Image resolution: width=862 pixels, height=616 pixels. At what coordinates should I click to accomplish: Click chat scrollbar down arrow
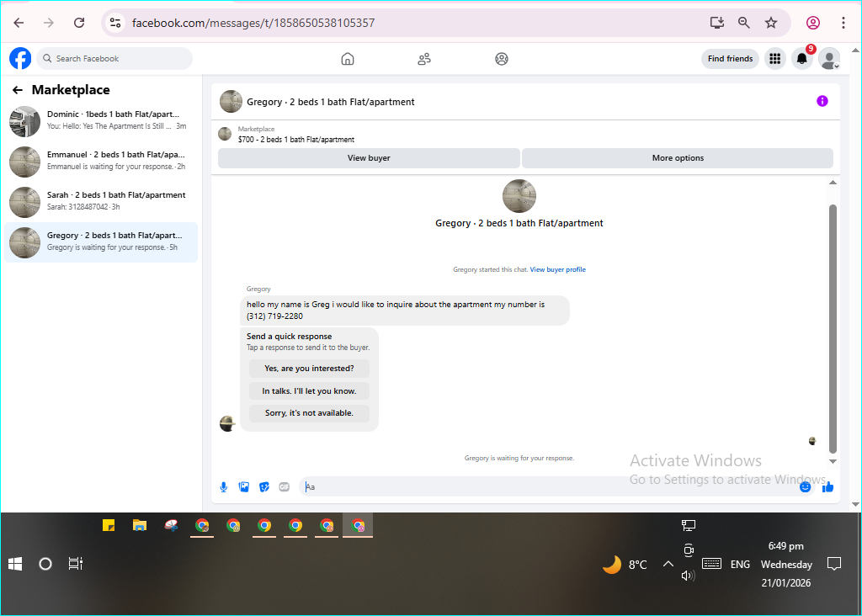833,462
